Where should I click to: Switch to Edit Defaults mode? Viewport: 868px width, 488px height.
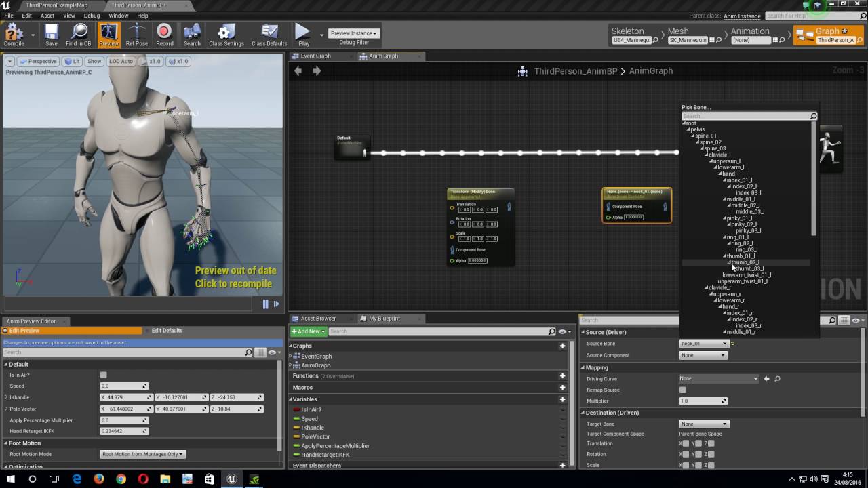tap(167, 331)
